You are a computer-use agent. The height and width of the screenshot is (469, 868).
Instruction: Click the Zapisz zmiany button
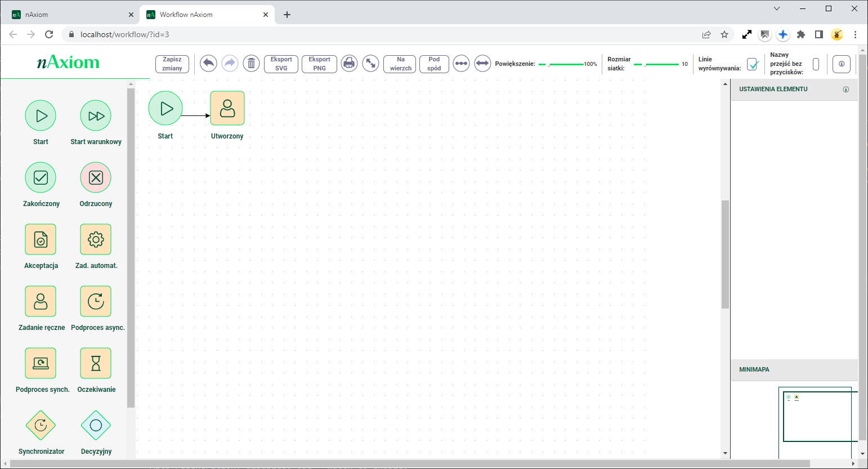[x=172, y=63]
